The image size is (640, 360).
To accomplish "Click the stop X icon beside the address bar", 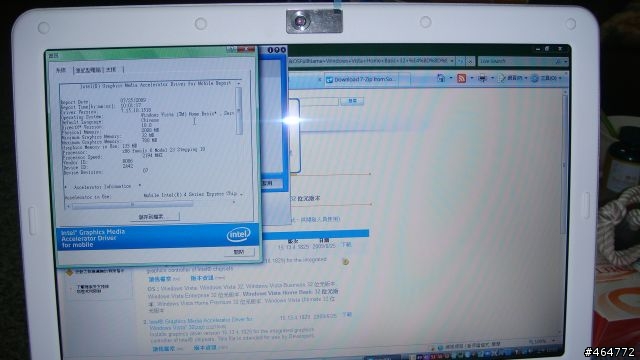I will (470, 61).
